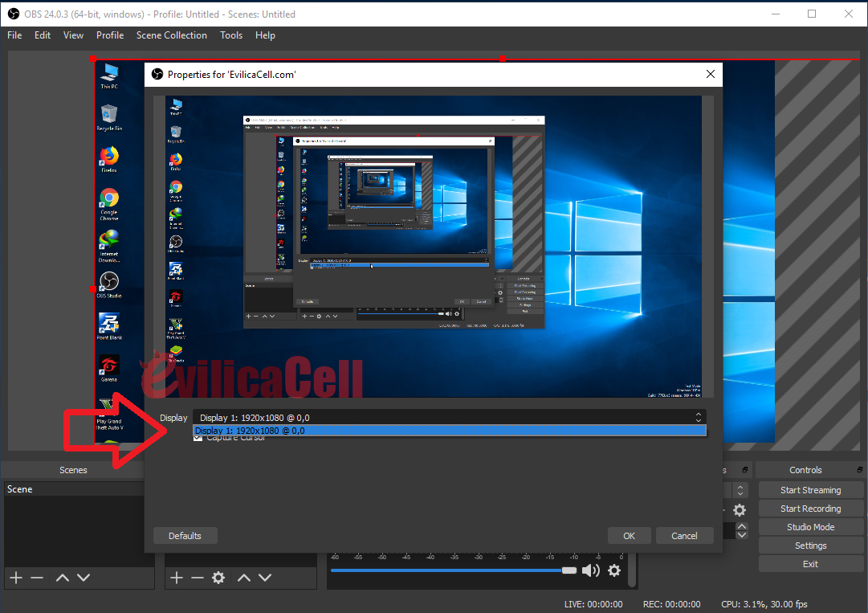The width and height of the screenshot is (868, 613).
Task: Enable Studio Mode
Action: [810, 527]
